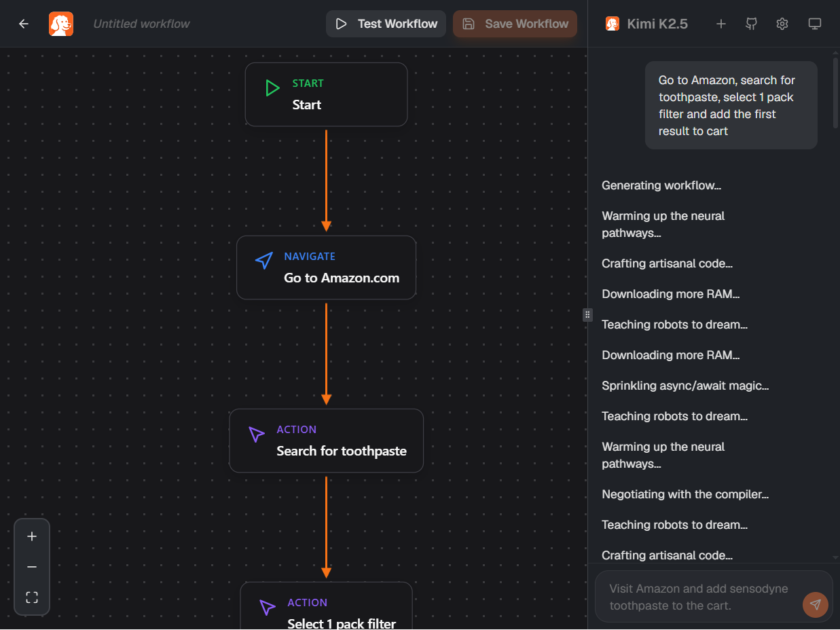This screenshot has width=840, height=630.
Task: Zoom in on the workflow canvas
Action: tap(32, 536)
